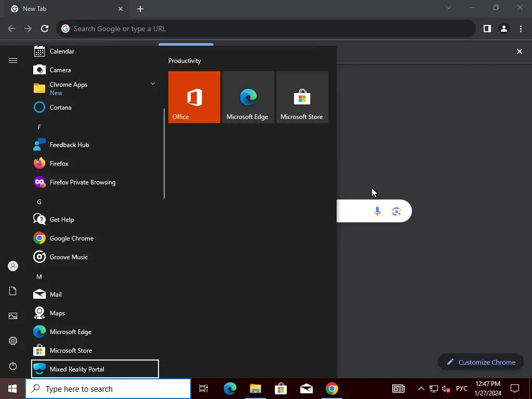Image resolution: width=532 pixels, height=399 pixels.
Task: Click the letter M section header
Action: tap(39, 277)
